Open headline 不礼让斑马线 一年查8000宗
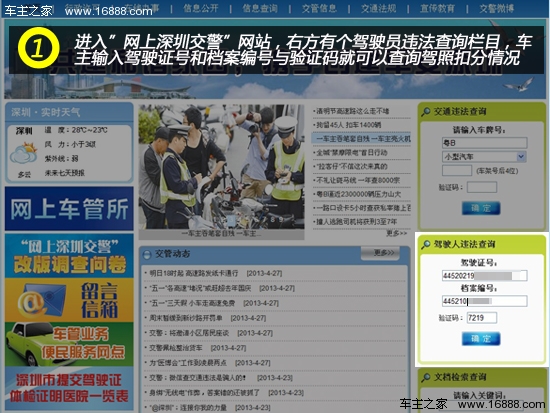Screen dimensions: 550x413 [x=358, y=180]
